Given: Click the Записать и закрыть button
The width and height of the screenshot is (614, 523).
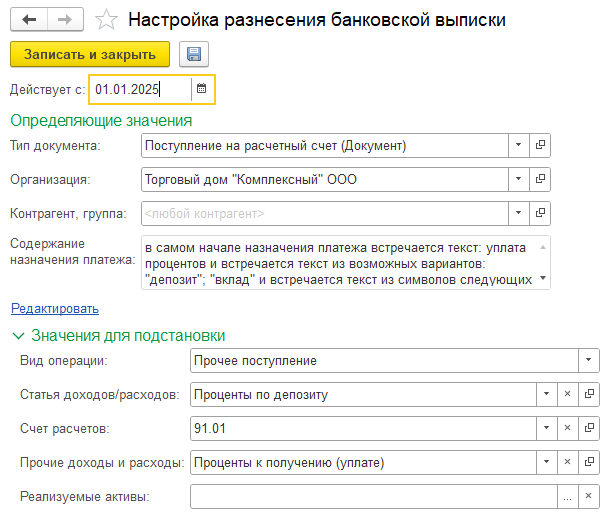Looking at the screenshot, I should coord(90,54).
